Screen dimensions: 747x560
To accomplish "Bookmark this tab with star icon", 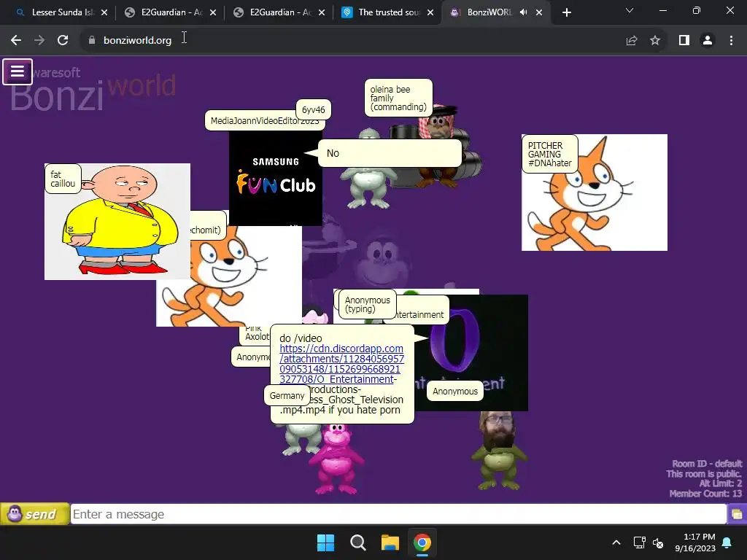I will pos(655,41).
